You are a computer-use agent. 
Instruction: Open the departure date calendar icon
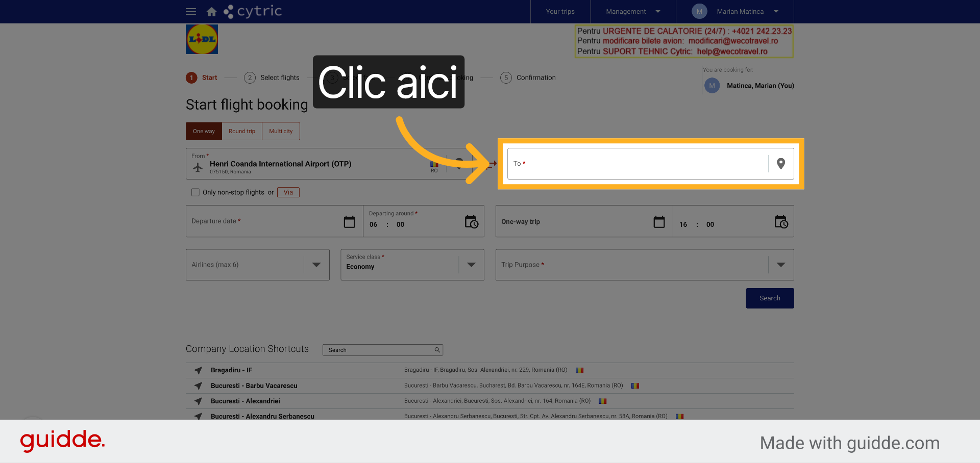coord(350,222)
